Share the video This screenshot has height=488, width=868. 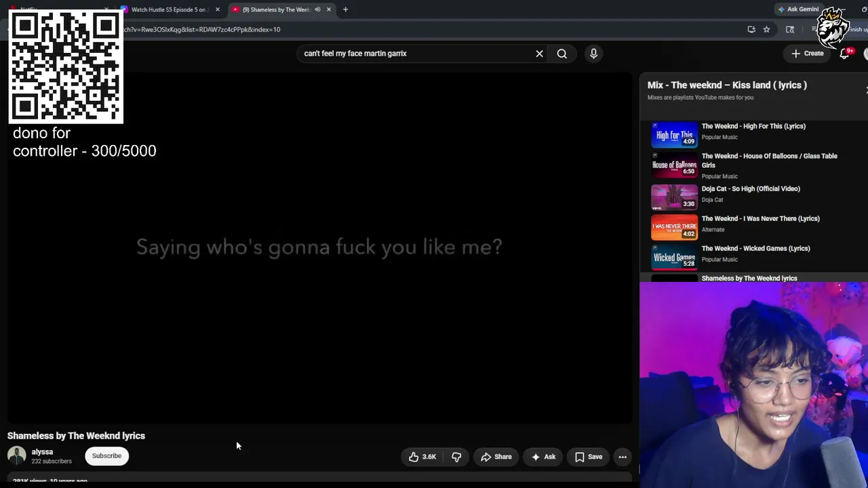[x=496, y=457]
